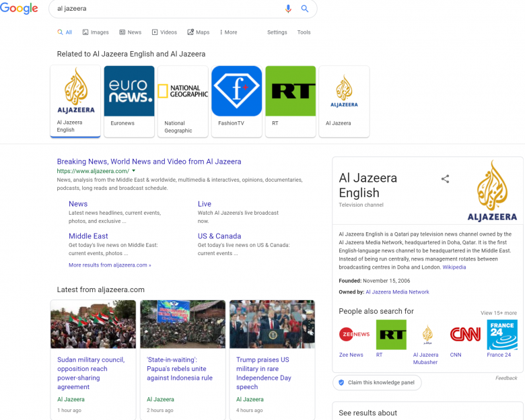
Task: Open Sudan protest photo story thumbnail
Action: (93, 324)
